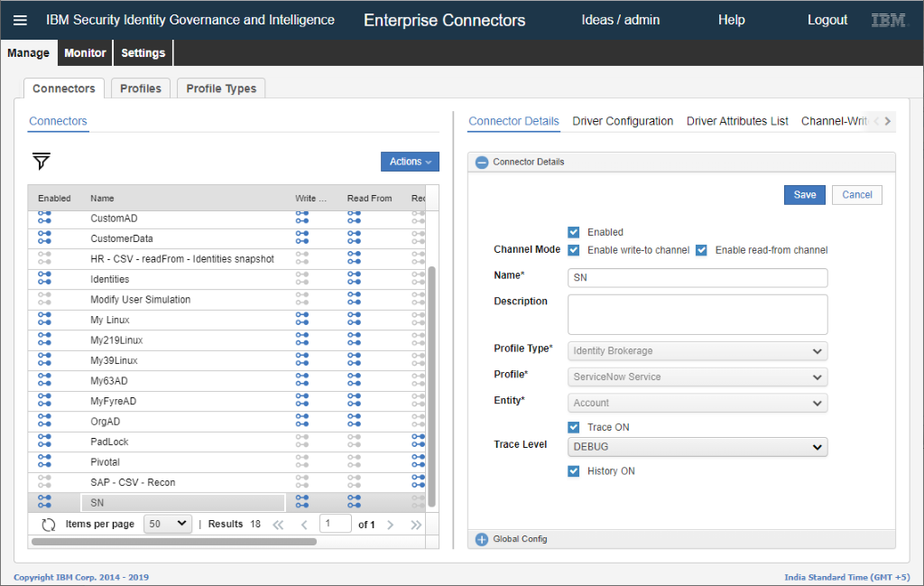Viewport: 924px width, 586px height.
Task: Click the Connector Details tab
Action: (x=513, y=121)
